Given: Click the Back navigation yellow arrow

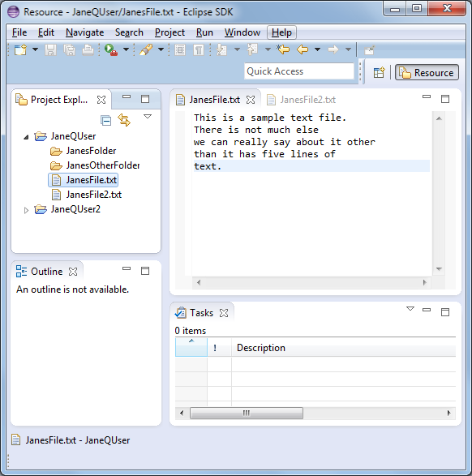Looking at the screenshot, I should tap(303, 49).
